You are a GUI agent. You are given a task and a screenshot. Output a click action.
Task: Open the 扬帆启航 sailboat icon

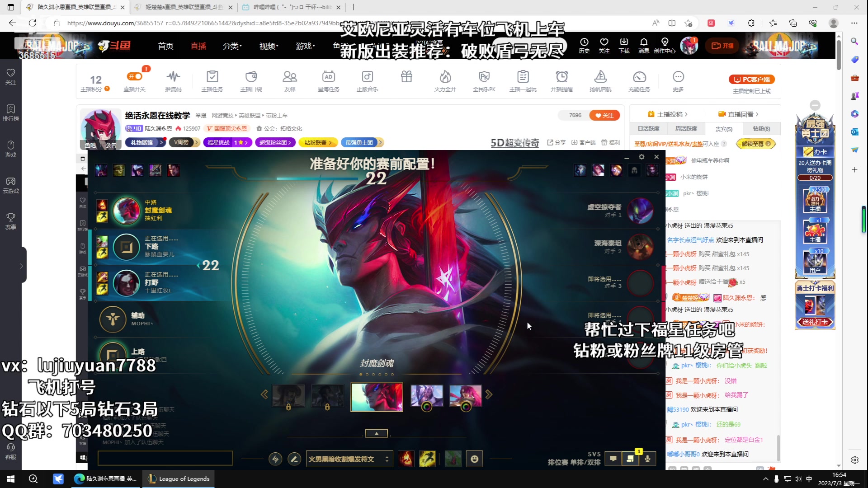pos(600,81)
